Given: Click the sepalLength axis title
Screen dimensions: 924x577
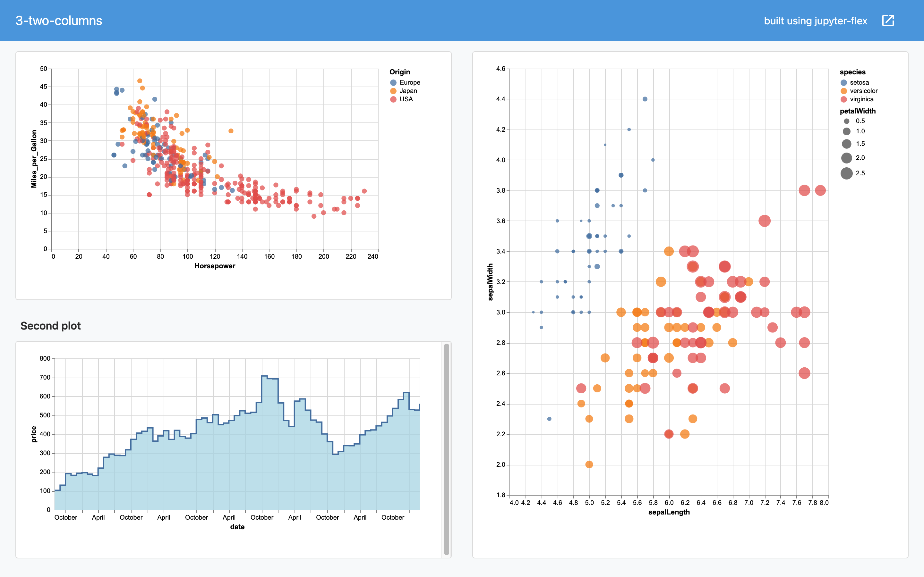Looking at the screenshot, I should tap(669, 512).
